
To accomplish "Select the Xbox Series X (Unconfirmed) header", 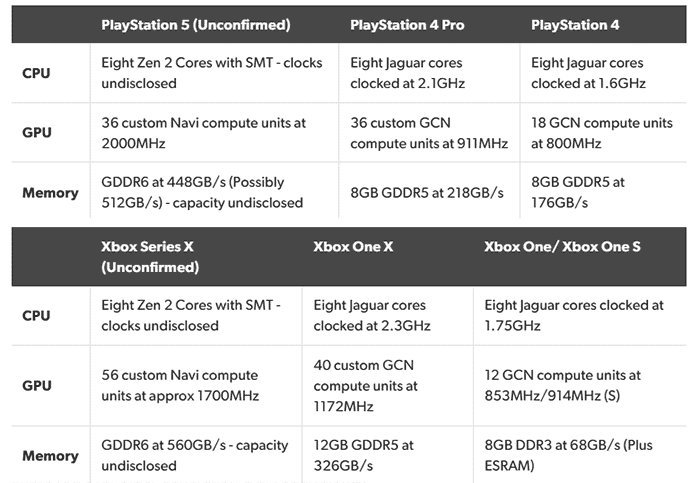I will [150, 257].
